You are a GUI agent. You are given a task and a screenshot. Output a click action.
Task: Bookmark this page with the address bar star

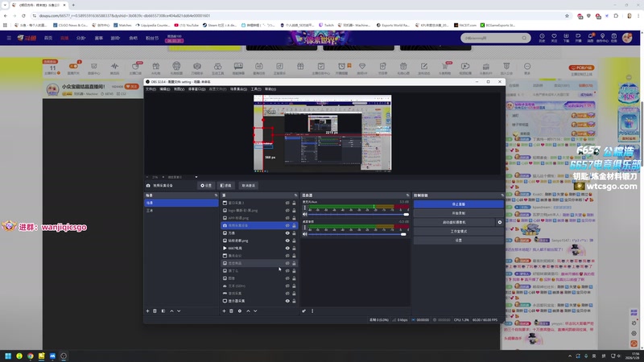568,15
